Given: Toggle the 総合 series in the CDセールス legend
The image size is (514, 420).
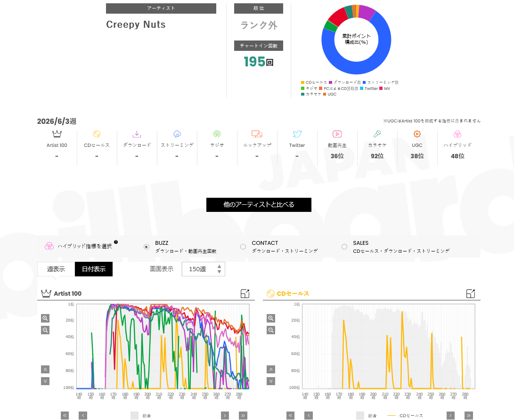Looking at the screenshot, I should point(367,415).
